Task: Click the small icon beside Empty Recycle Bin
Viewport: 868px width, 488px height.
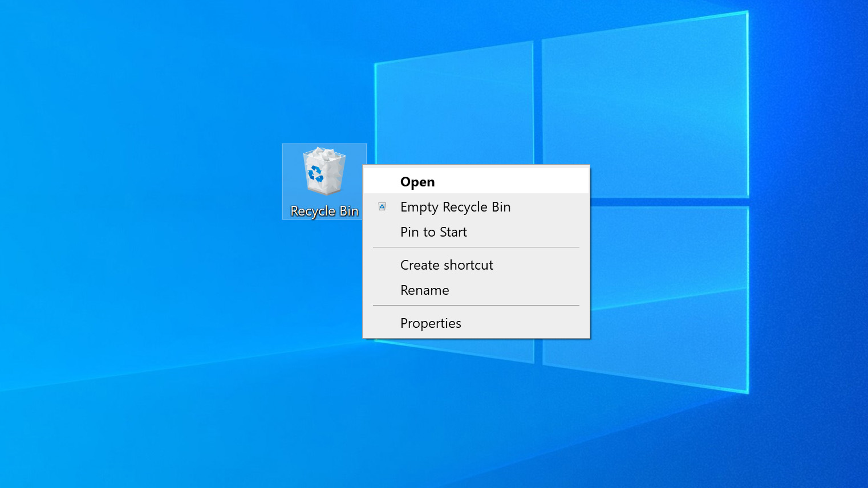Action: (x=382, y=207)
